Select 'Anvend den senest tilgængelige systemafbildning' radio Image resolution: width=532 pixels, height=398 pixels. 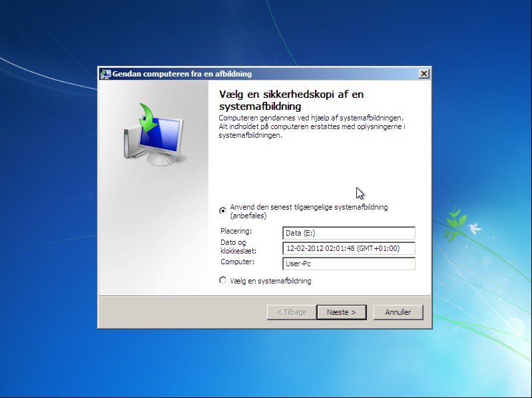(x=222, y=211)
